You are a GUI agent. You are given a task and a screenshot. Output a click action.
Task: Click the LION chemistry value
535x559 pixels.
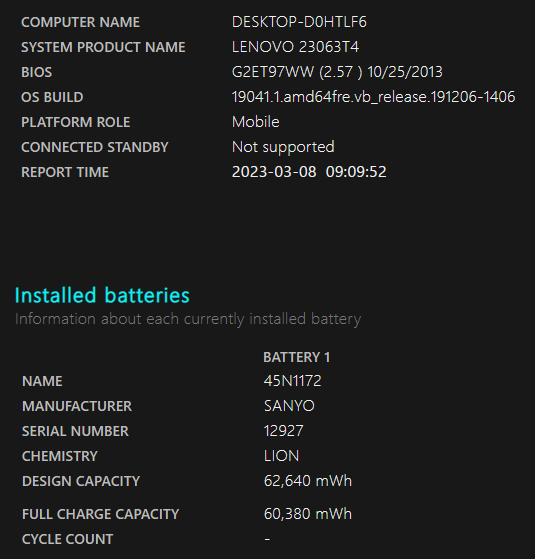(x=281, y=456)
